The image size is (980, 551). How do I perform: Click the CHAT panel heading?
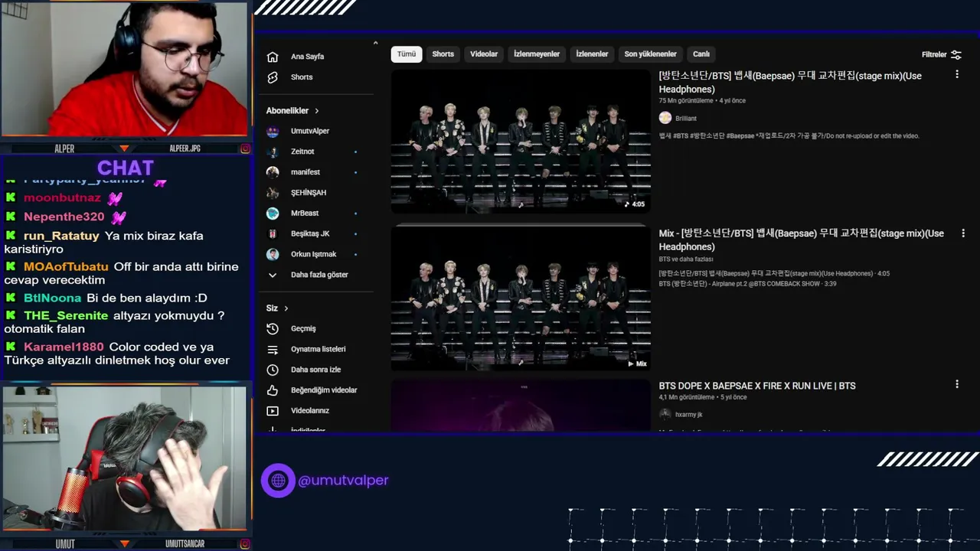point(126,168)
